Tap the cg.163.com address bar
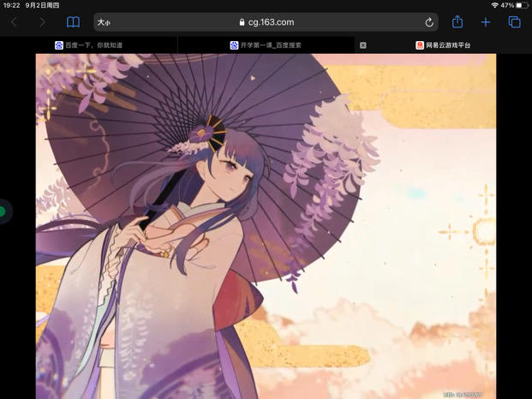 pos(266,22)
